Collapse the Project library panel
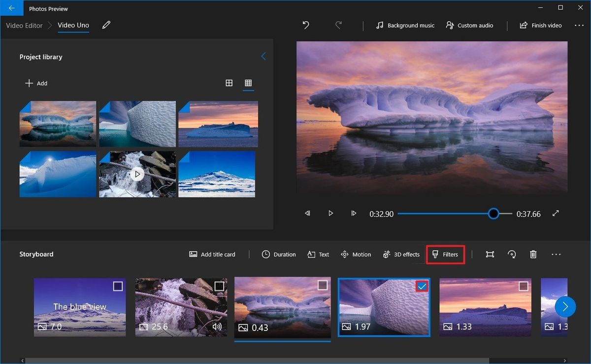Viewport: 591px width, 364px height. (x=263, y=56)
